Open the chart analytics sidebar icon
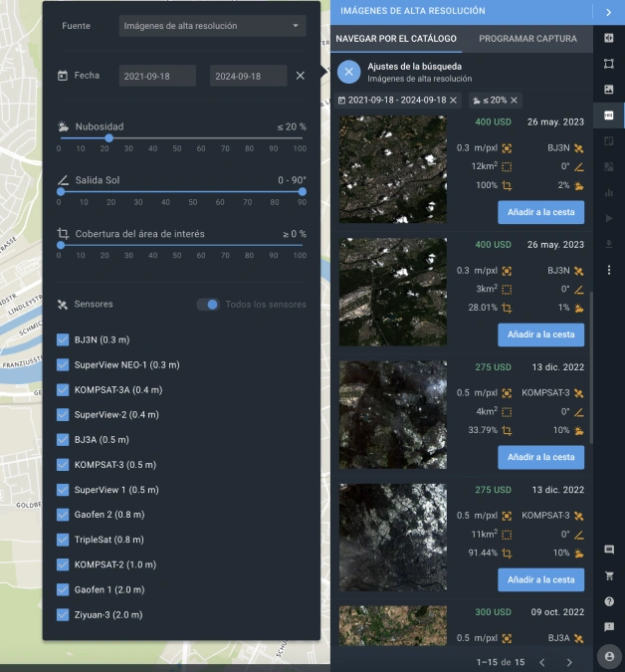Image resolution: width=625 pixels, height=672 pixels. coord(609,193)
